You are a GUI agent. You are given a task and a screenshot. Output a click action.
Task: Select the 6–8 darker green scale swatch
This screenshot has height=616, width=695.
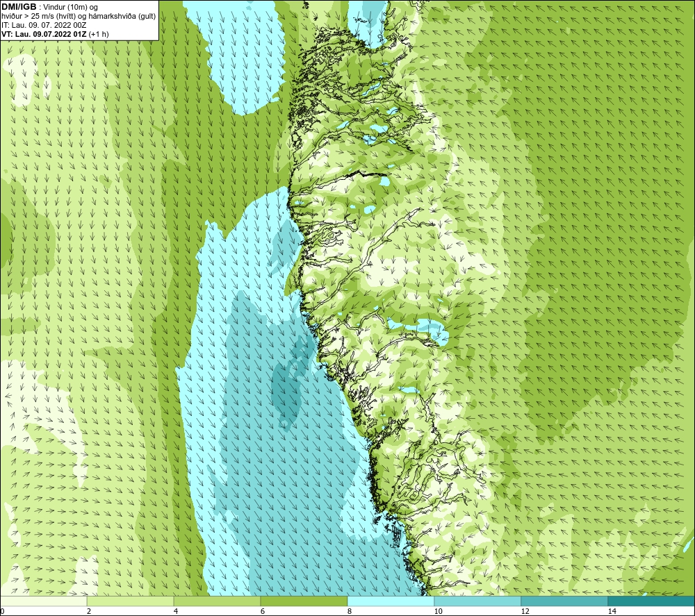304,601
